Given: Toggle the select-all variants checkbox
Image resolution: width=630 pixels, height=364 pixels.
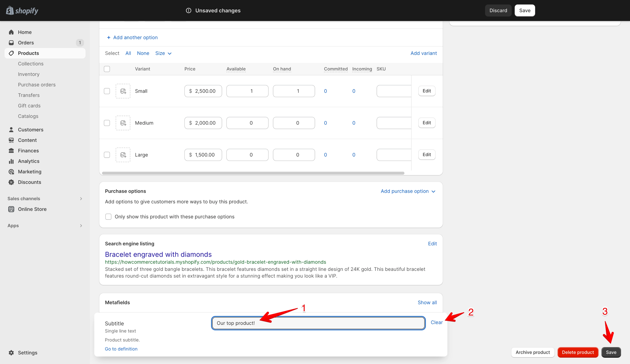Looking at the screenshot, I should [107, 69].
